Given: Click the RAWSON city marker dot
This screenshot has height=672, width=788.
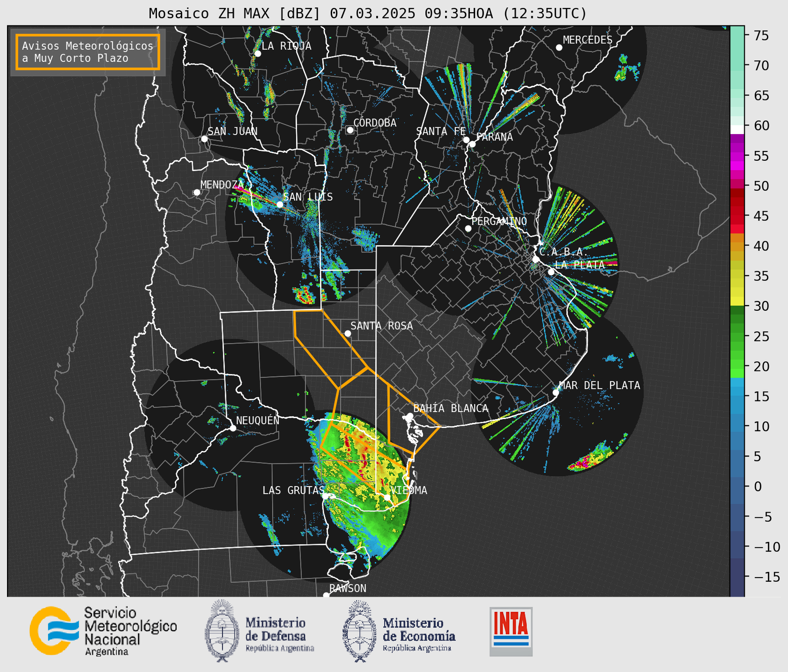Looking at the screenshot, I should pyautogui.click(x=326, y=595).
